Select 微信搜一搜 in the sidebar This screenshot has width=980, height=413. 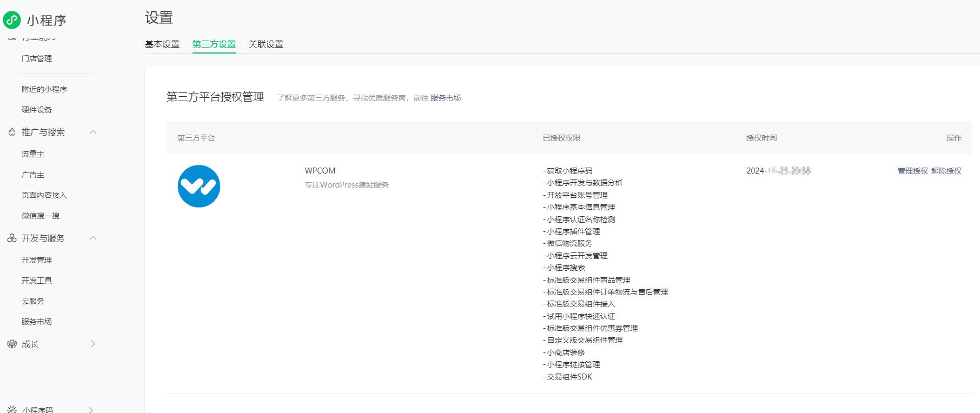[41, 216]
